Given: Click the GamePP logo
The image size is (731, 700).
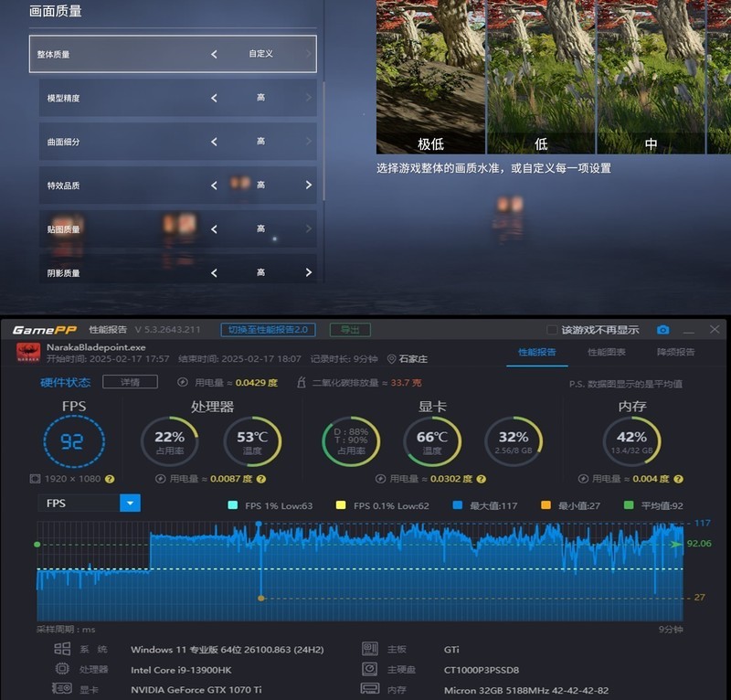Looking at the screenshot, I should [45, 330].
